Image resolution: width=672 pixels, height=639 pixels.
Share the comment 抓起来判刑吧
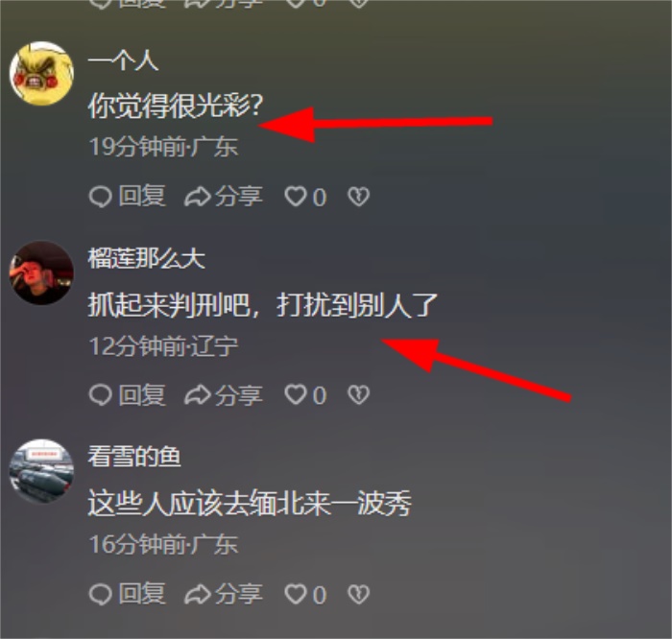(x=224, y=394)
